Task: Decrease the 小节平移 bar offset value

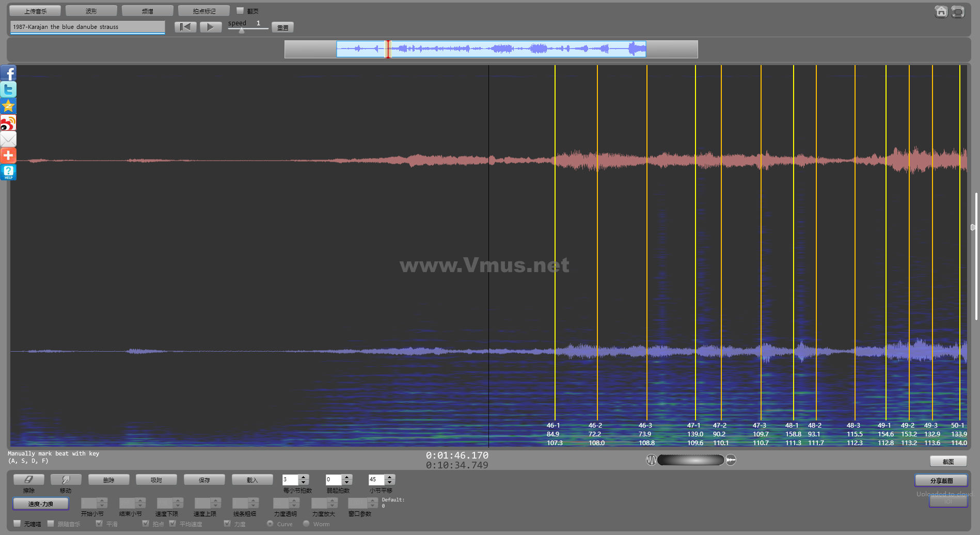Action: click(x=390, y=483)
